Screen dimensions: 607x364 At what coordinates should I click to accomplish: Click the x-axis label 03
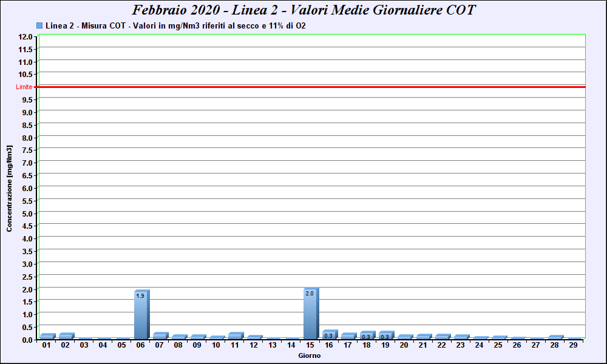(84, 345)
